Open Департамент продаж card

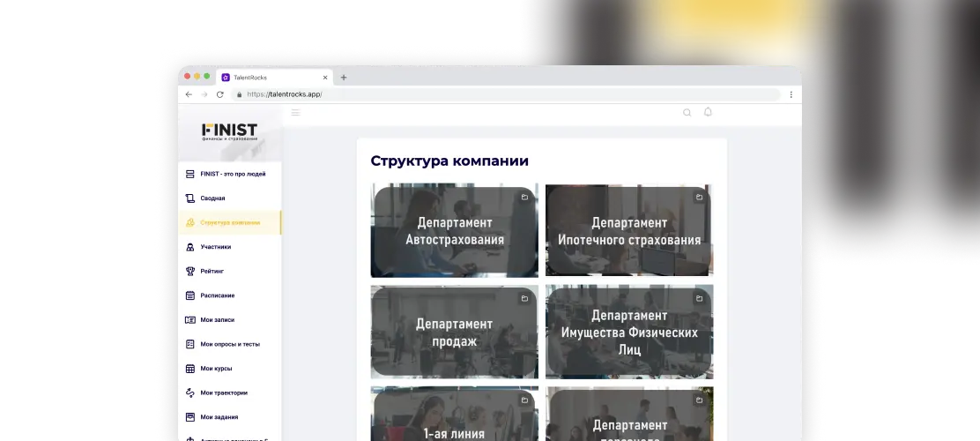[455, 333]
